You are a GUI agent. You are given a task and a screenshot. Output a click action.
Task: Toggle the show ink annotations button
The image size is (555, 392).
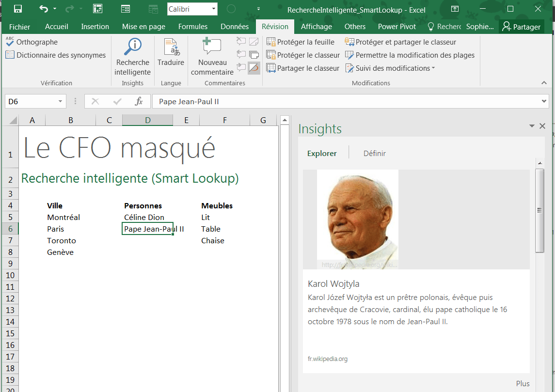pos(254,68)
